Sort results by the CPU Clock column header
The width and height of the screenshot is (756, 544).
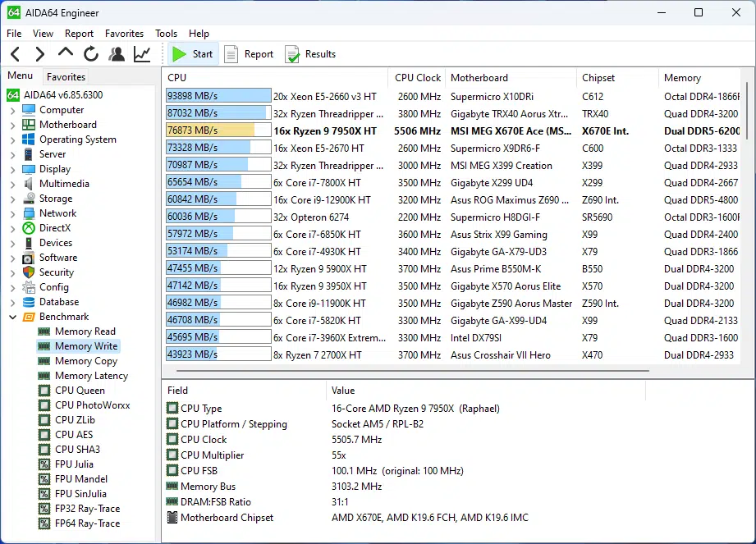417,78
